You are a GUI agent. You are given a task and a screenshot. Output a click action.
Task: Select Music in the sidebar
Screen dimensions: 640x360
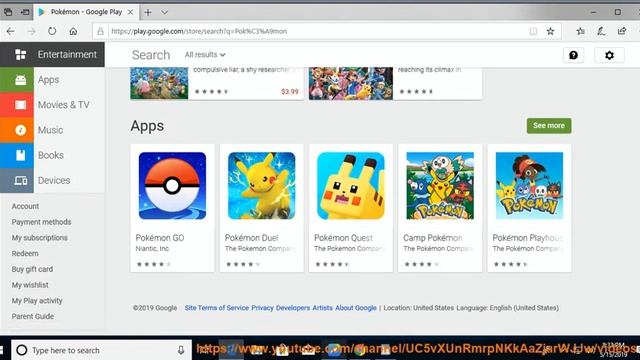pos(50,130)
